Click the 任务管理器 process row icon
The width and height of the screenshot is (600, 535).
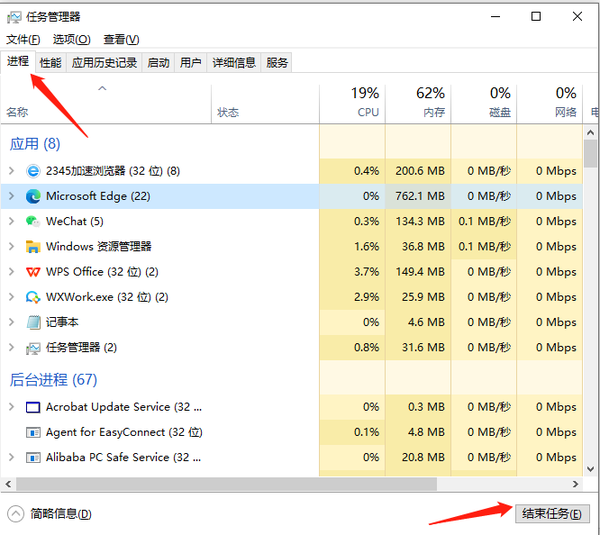pyautogui.click(x=33, y=348)
